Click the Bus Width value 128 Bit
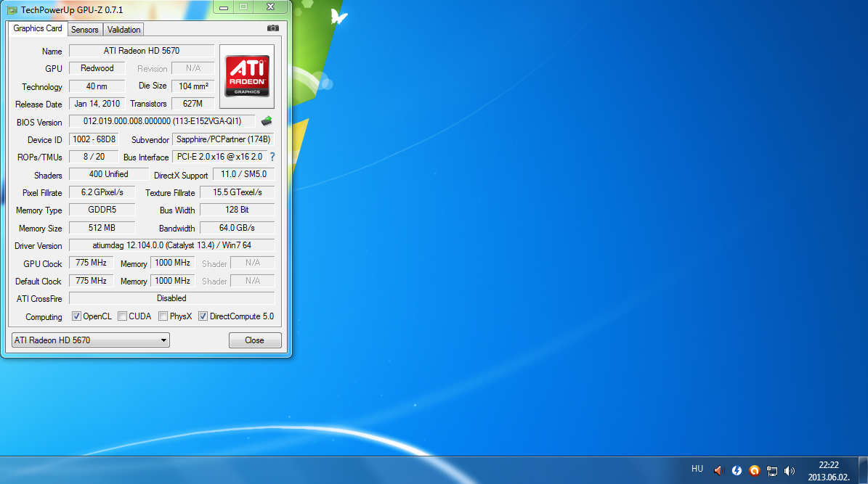The height and width of the screenshot is (484, 868). (237, 210)
